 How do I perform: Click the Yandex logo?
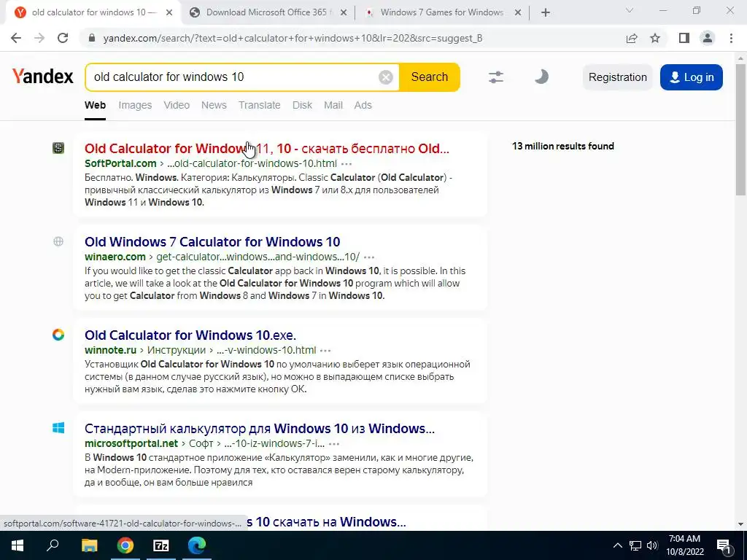[43, 76]
